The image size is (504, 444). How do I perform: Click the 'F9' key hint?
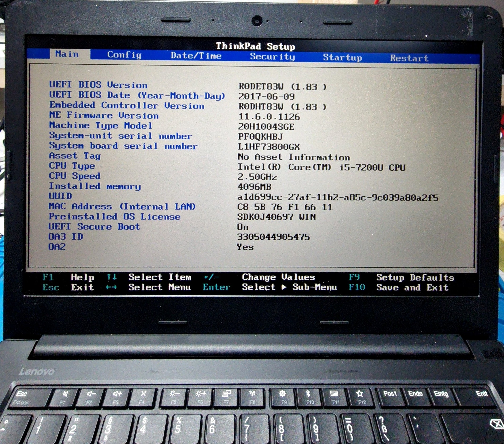point(354,277)
